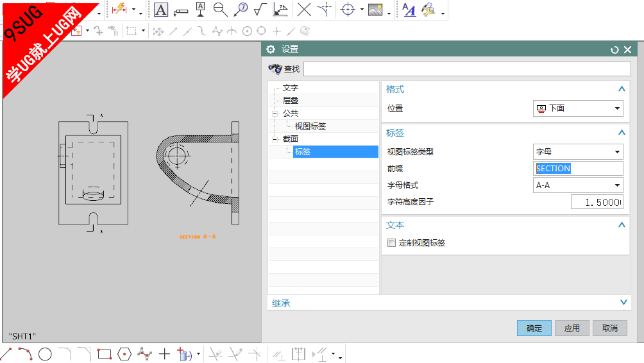Viewport: 644px width, 363px height.
Task: Open the bottom toolbar cylinder dropdown arrow
Action: 198,354
